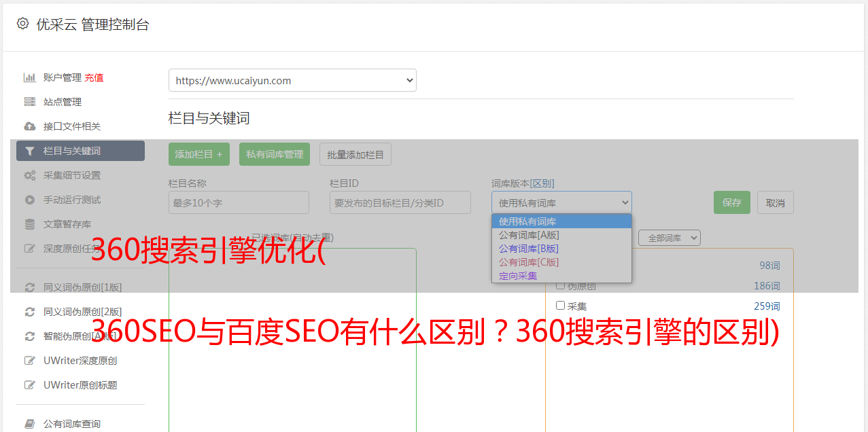The image size is (868, 432).
Task: Click the play icon for 手动运行测试
Action: tap(29, 200)
